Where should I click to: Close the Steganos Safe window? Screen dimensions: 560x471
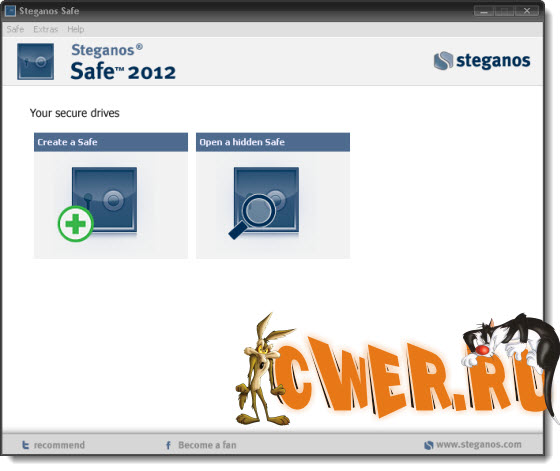tap(527, 11)
